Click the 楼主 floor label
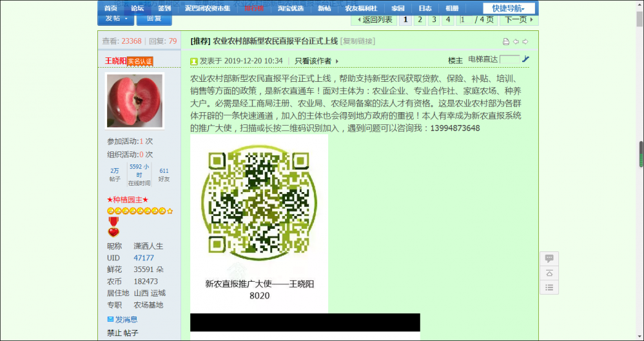Screen dimensions: 644x341 [456, 61]
